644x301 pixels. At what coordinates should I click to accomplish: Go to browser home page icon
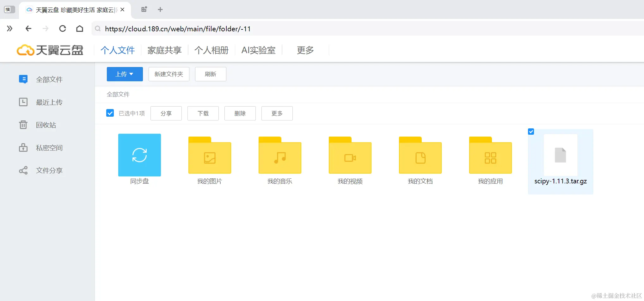pyautogui.click(x=80, y=29)
